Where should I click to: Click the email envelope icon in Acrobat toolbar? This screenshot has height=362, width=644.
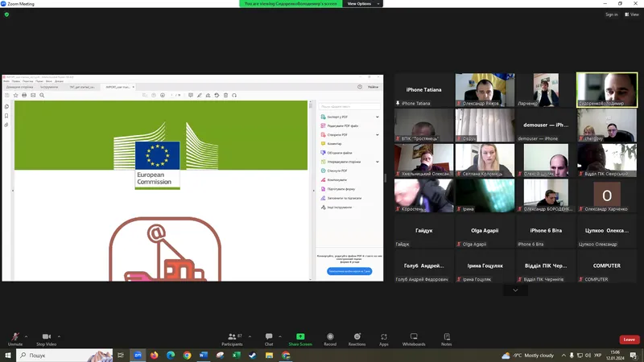(33, 95)
